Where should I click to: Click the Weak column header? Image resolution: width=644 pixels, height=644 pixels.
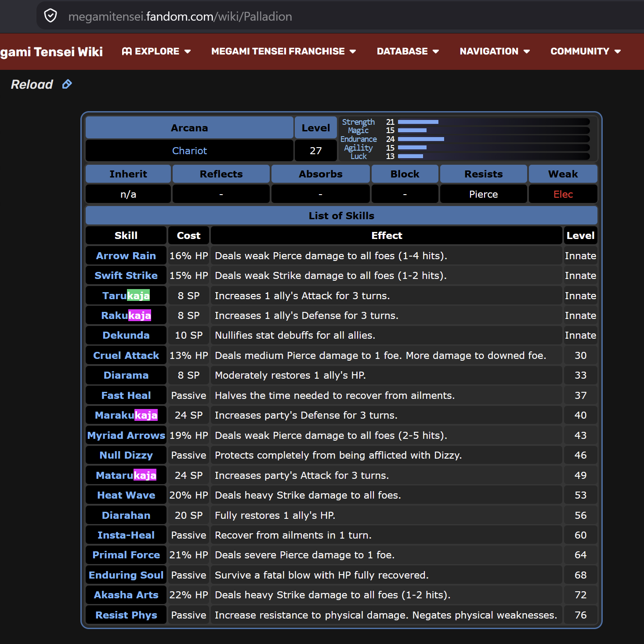pos(563,174)
